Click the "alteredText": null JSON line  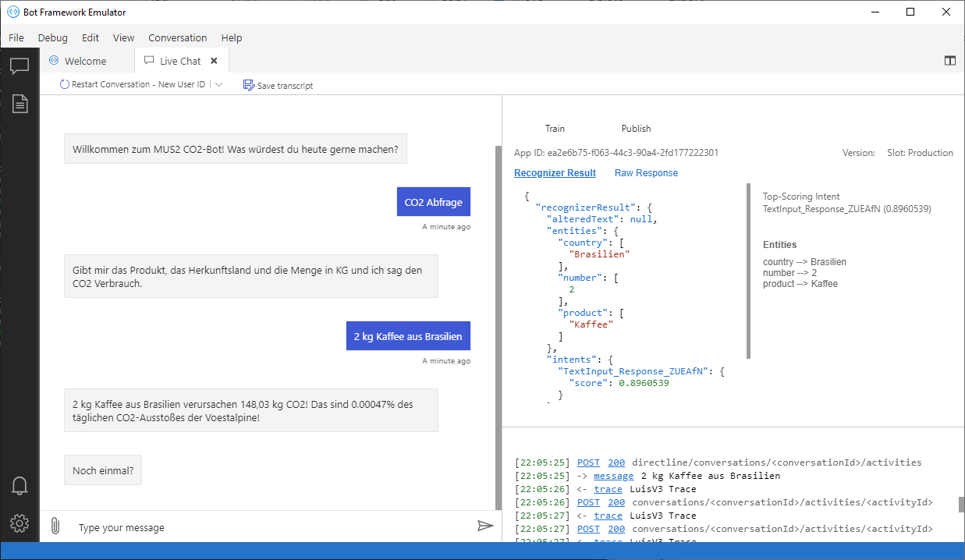[602, 219]
